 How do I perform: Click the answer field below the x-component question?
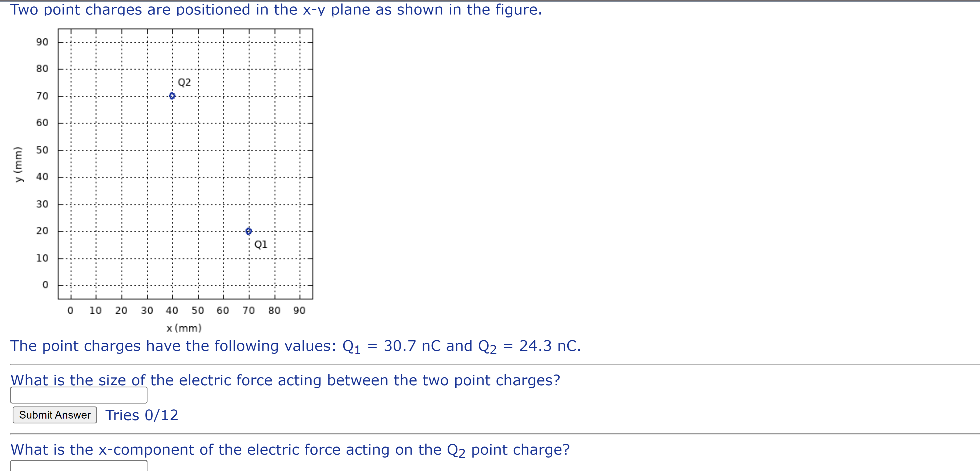(79, 466)
